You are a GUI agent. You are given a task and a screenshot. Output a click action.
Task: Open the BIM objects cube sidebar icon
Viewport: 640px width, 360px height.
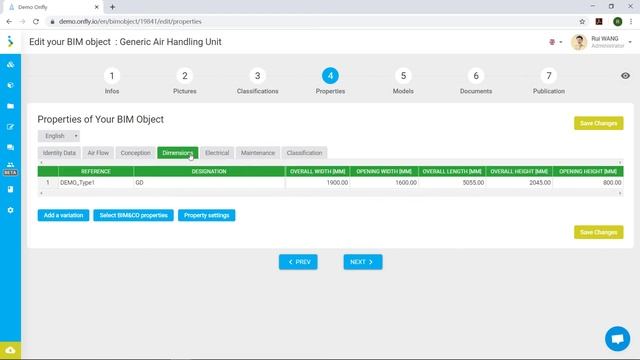pyautogui.click(x=11, y=85)
